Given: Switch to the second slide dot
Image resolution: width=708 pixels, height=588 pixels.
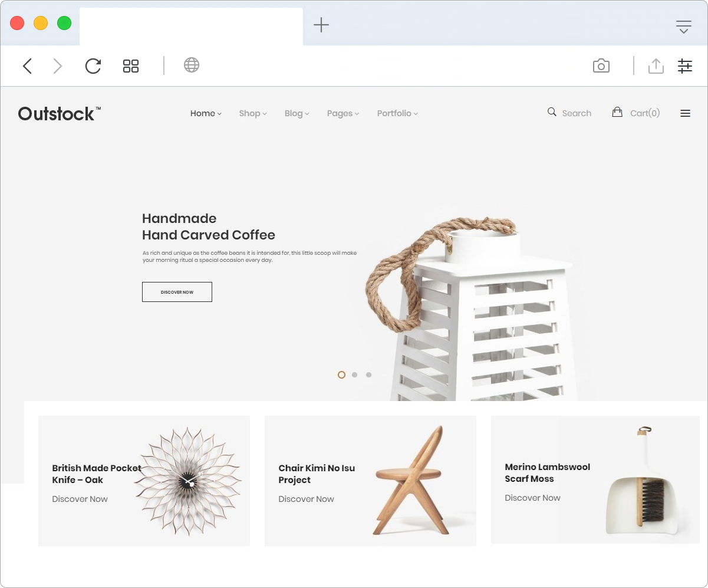Looking at the screenshot, I should 354,375.
